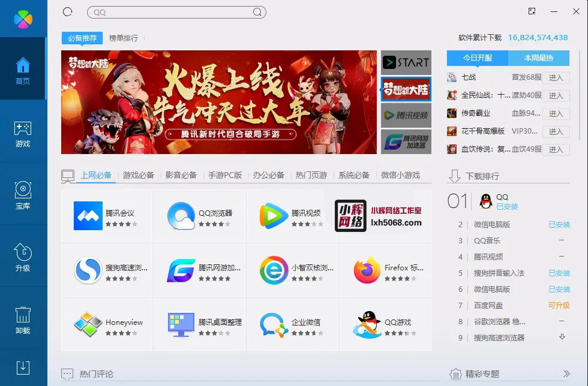
Task: Click the software manager logo at top left
Action: pyautogui.click(x=23, y=19)
